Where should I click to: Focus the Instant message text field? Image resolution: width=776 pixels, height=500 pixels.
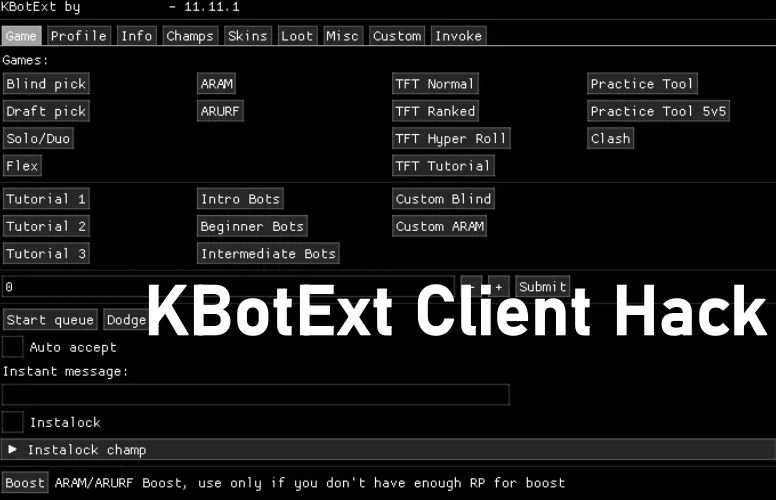[x=255, y=395]
